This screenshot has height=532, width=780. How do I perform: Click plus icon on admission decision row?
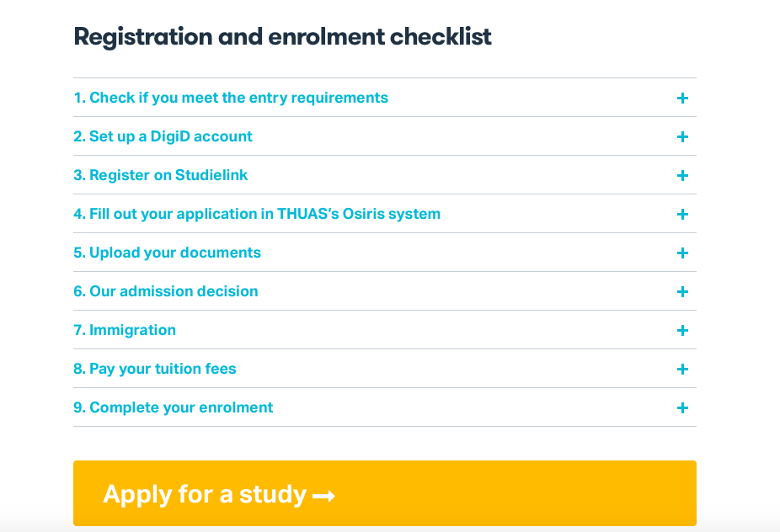click(x=682, y=292)
